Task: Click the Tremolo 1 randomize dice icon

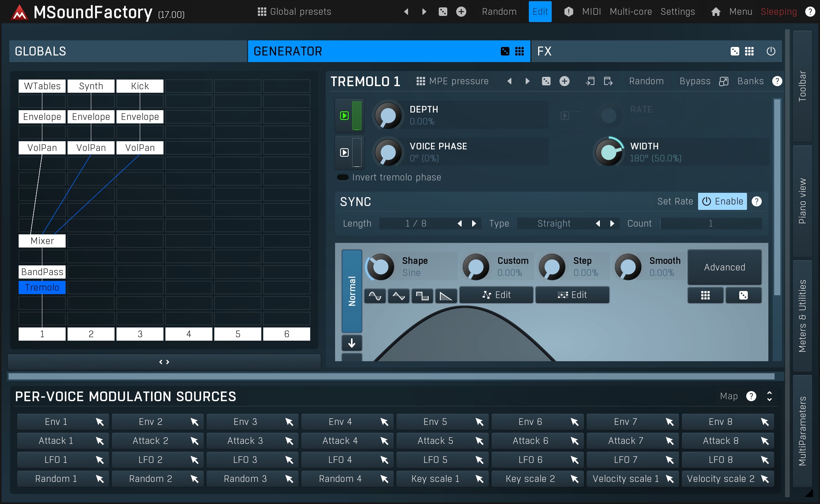Action: pyautogui.click(x=546, y=81)
